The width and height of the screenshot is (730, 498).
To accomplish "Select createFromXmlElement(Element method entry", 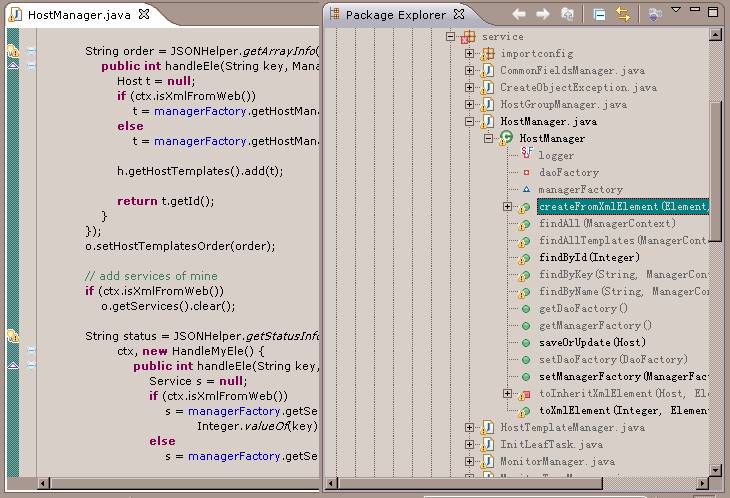I will [x=623, y=206].
